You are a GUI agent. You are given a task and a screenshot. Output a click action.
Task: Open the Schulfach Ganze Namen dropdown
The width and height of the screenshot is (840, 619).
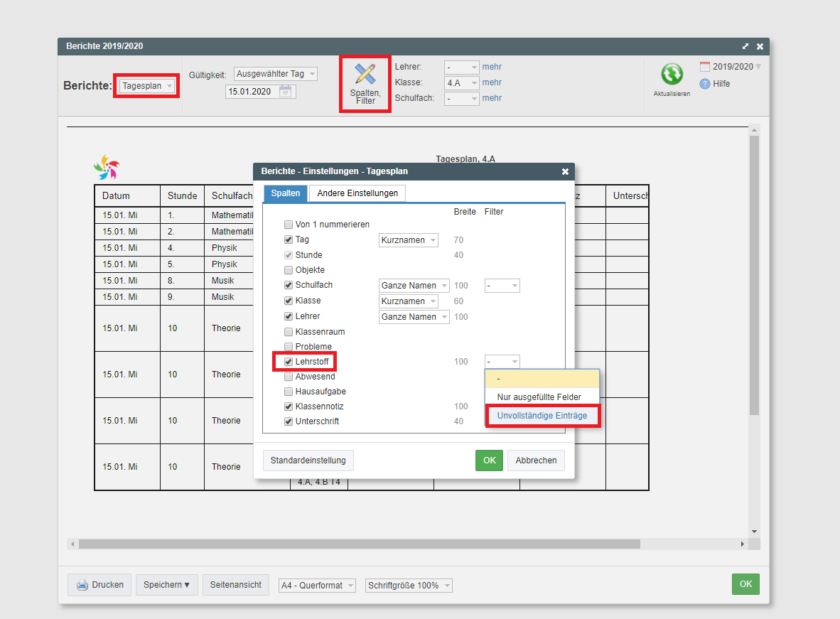click(414, 286)
